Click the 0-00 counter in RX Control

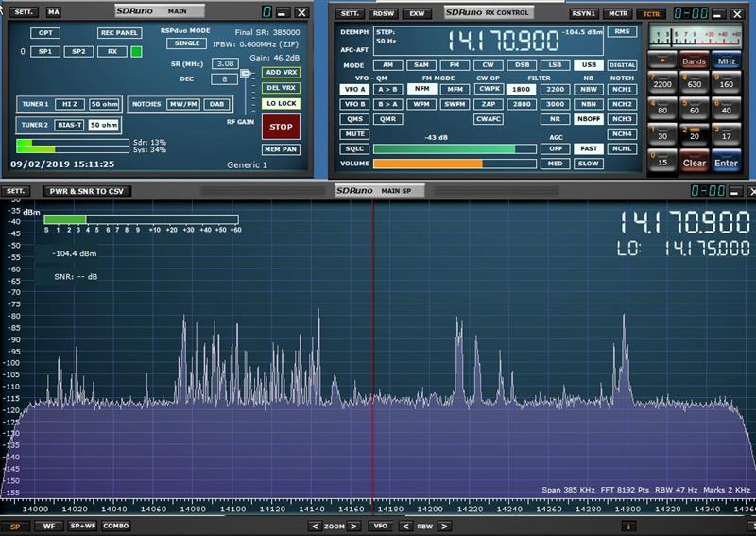tap(691, 13)
